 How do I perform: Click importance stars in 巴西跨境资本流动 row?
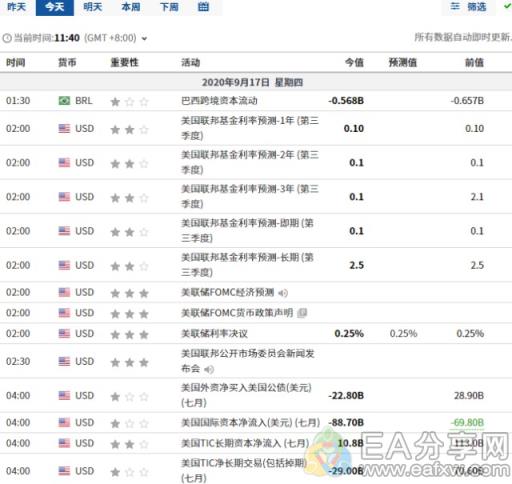coord(129,101)
